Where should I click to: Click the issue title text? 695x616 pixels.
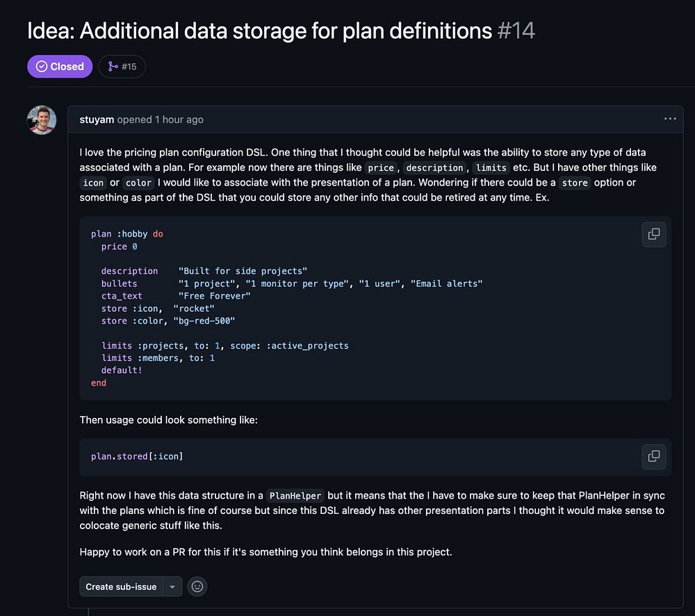click(259, 31)
